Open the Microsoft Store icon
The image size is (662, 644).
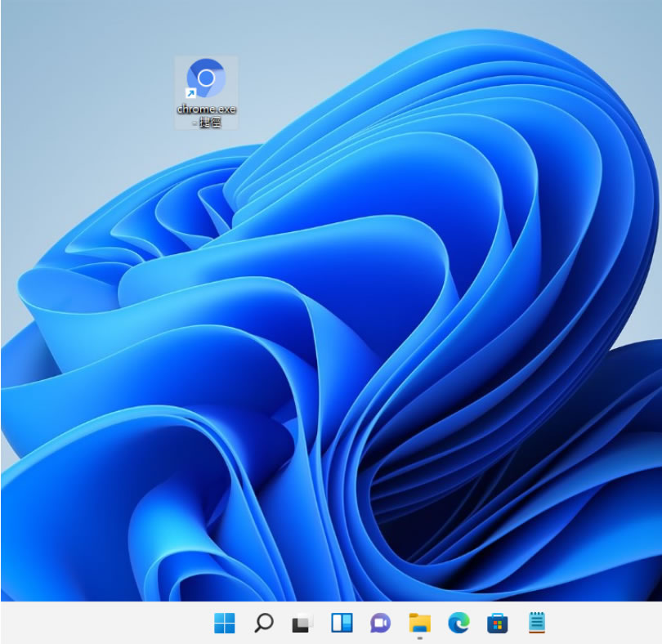[x=498, y=623]
